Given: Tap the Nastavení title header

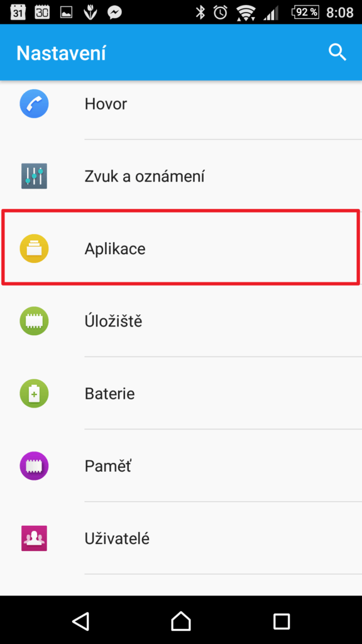Looking at the screenshot, I should click(x=61, y=53).
